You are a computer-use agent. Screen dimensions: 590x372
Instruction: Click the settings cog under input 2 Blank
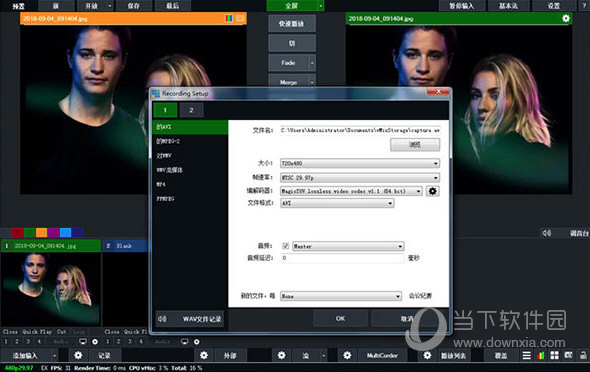click(x=196, y=342)
